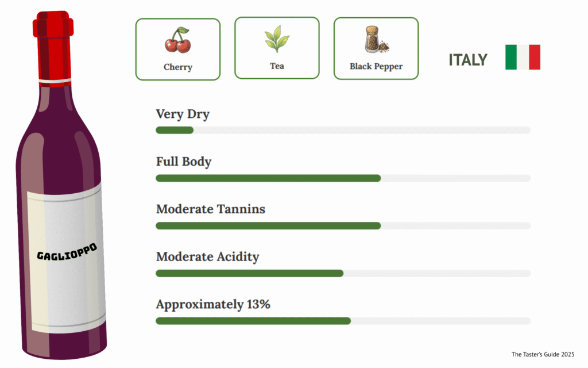The width and height of the screenshot is (588, 368).
Task: Click the tea leaves icon
Action: click(x=277, y=39)
